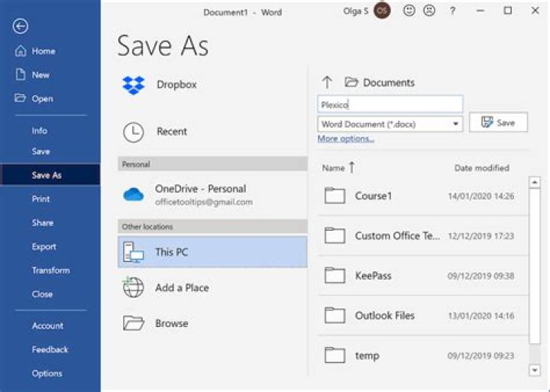Click the Documents path label

tap(389, 83)
